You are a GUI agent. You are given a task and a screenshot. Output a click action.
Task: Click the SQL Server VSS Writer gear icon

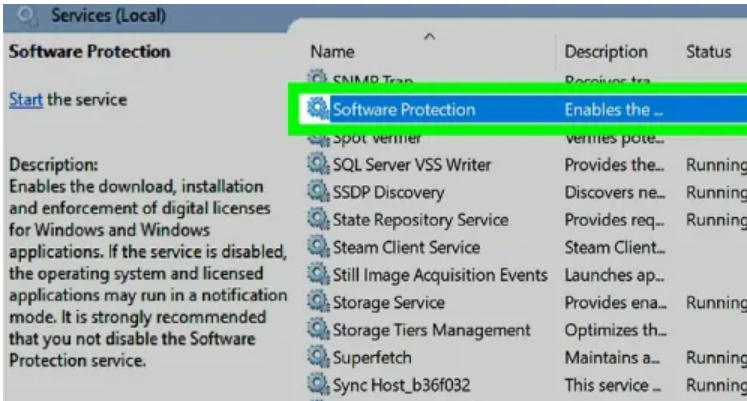point(319,165)
